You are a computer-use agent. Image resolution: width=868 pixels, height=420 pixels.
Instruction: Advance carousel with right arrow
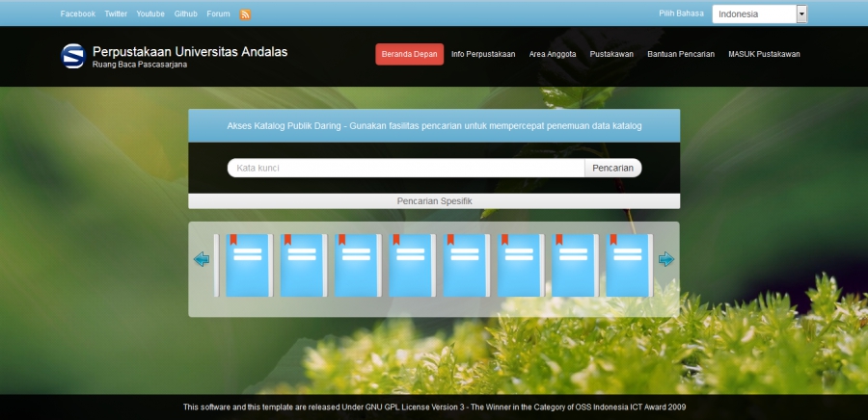point(665,259)
